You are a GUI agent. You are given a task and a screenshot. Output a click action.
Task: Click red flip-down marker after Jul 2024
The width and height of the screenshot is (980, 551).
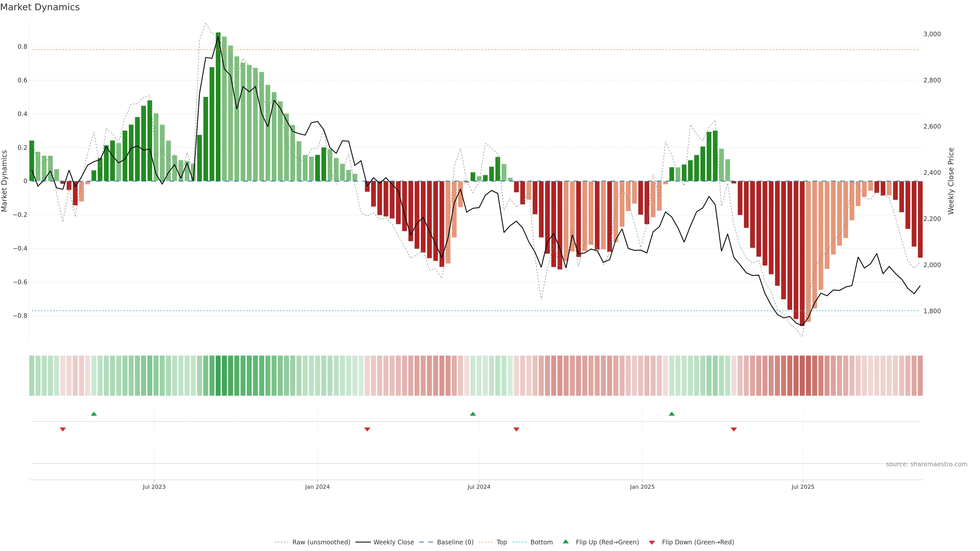(516, 429)
